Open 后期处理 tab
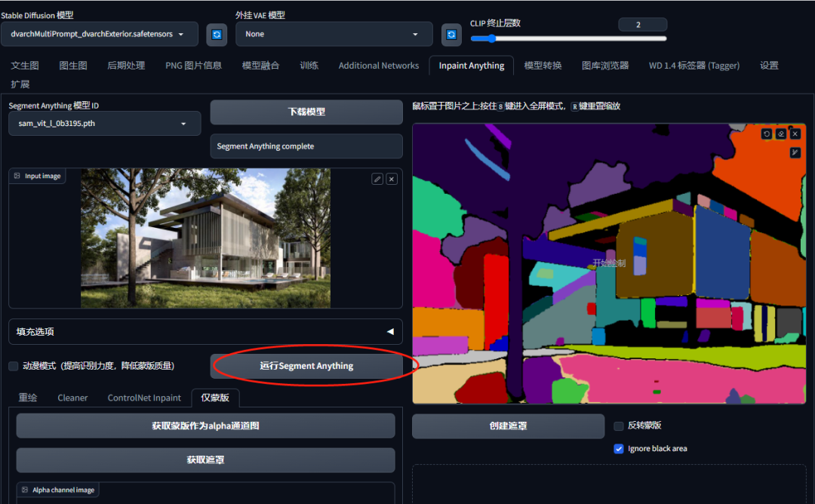 (x=126, y=66)
